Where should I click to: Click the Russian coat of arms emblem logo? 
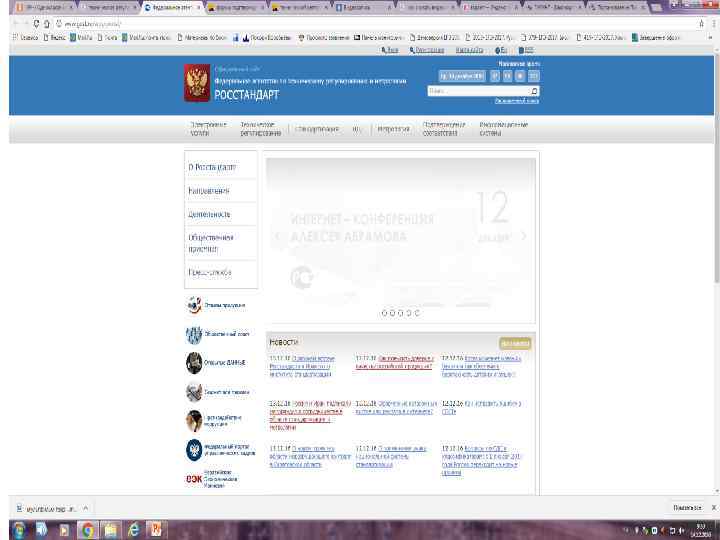pyautogui.click(x=197, y=83)
